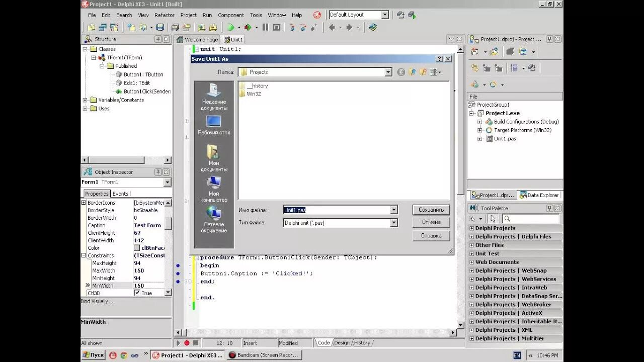Create new folder in Save dialog
644x362 pixels.
423,72
